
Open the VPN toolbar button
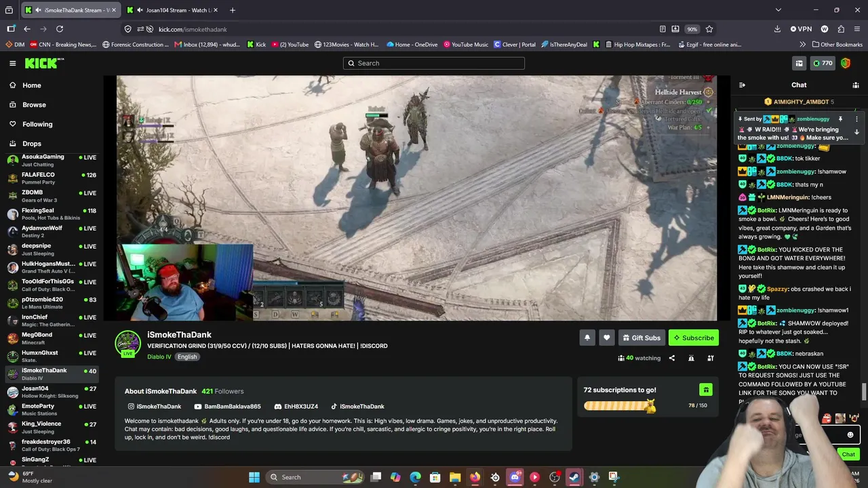point(801,29)
